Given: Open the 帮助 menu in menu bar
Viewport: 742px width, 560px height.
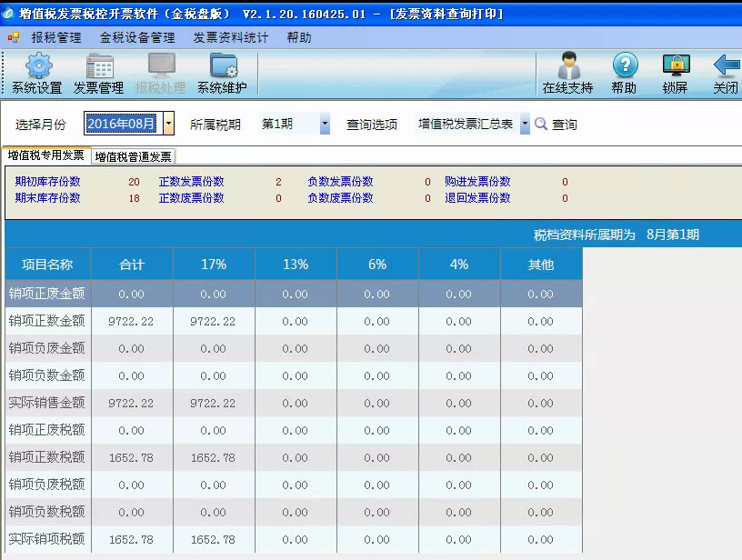Looking at the screenshot, I should pyautogui.click(x=298, y=37).
